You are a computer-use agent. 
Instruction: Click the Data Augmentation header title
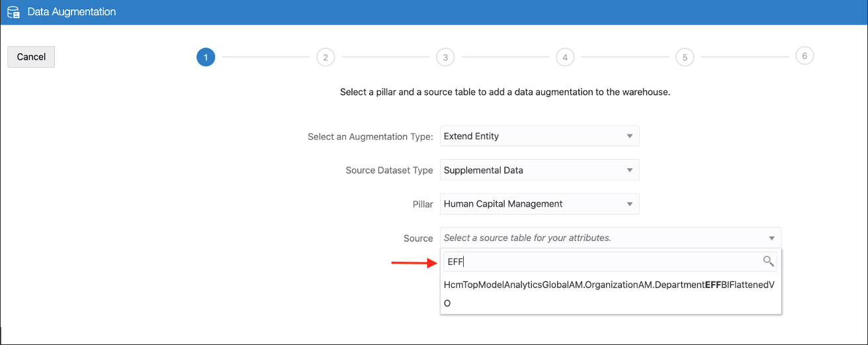[x=71, y=13]
